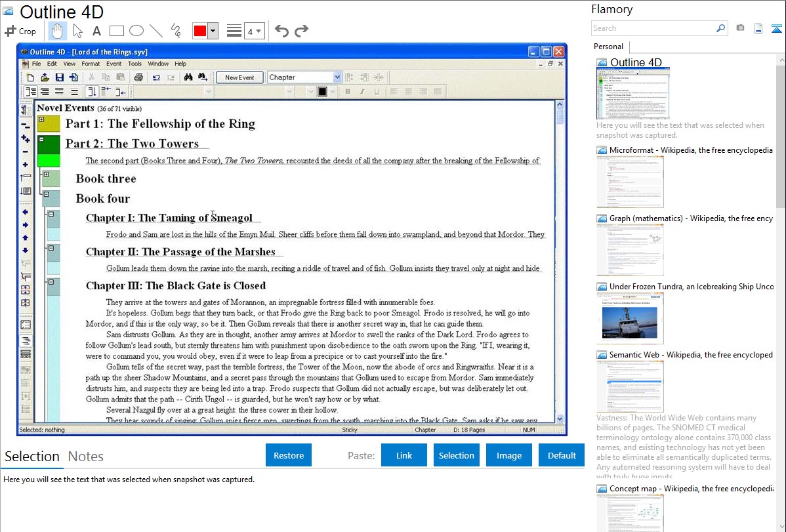
Task: Click the Default paste button
Action: pyautogui.click(x=562, y=455)
